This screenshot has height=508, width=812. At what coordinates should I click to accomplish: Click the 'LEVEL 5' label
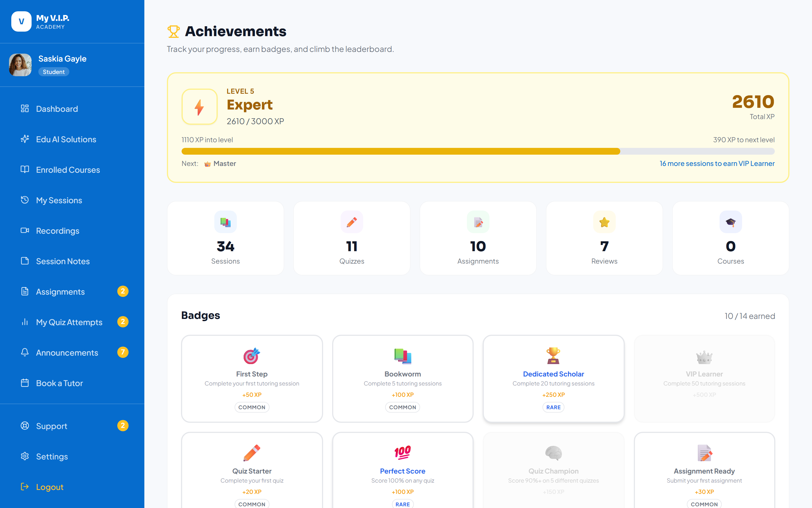pos(240,91)
